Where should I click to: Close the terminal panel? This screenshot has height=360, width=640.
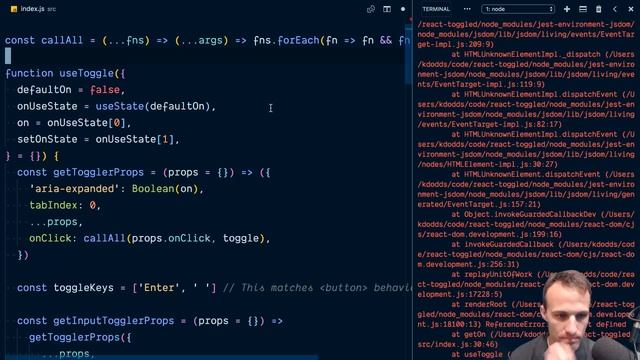tap(631, 9)
